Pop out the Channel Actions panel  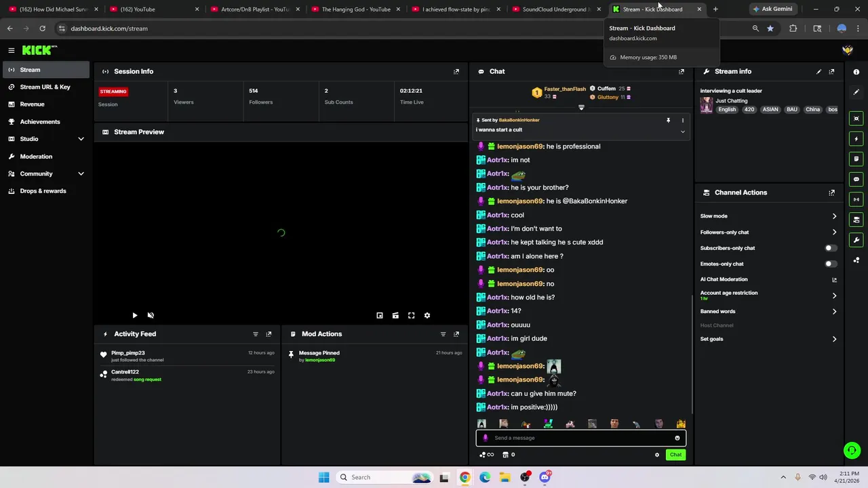pos(832,192)
